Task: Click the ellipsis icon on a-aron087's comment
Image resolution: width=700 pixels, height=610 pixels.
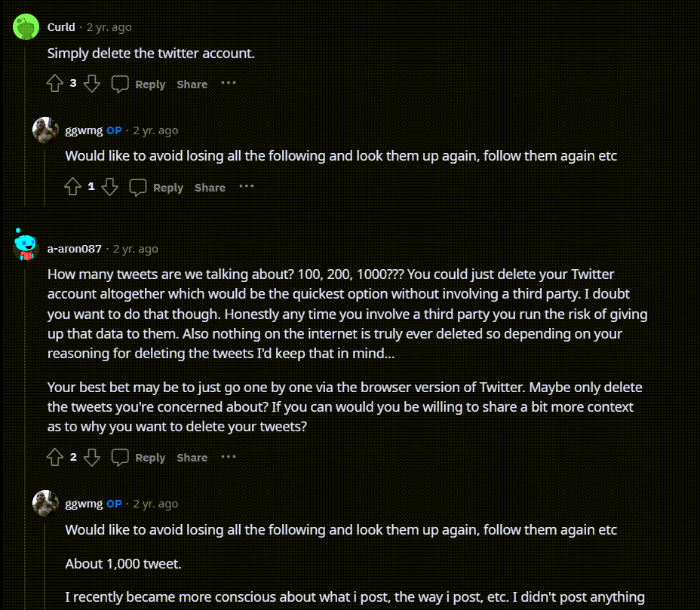Action: tap(228, 457)
